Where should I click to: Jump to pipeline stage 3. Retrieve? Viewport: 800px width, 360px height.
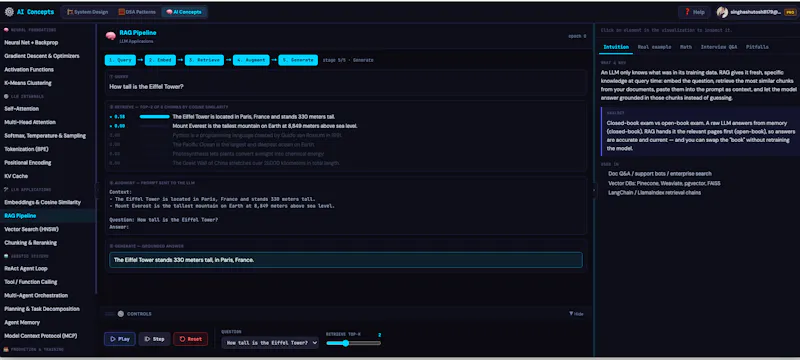204,60
